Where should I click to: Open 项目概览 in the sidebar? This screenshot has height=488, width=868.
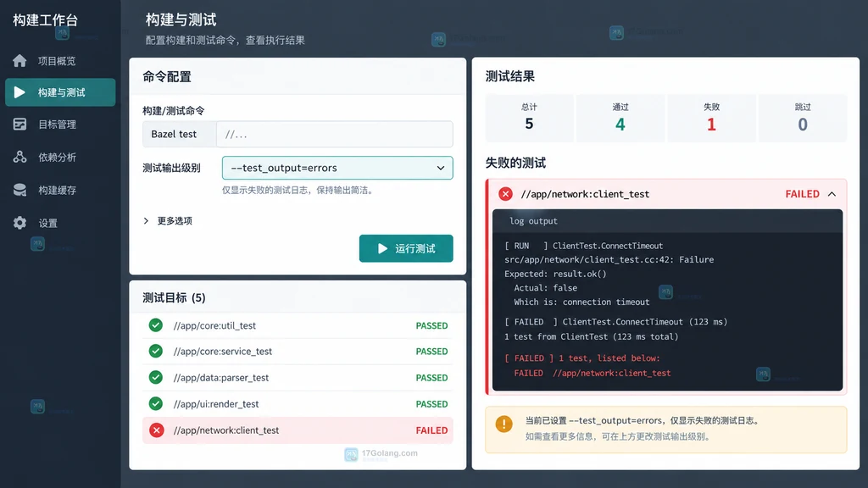pos(60,61)
